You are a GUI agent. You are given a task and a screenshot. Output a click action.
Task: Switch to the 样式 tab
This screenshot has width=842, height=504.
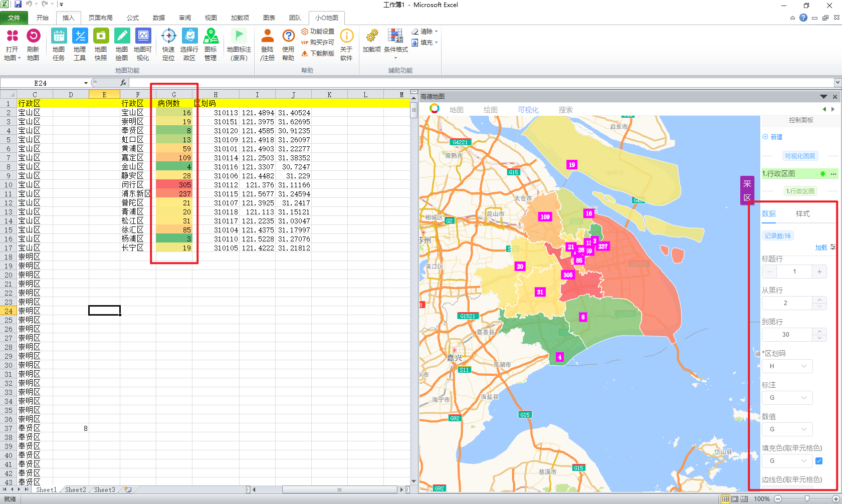coord(802,214)
